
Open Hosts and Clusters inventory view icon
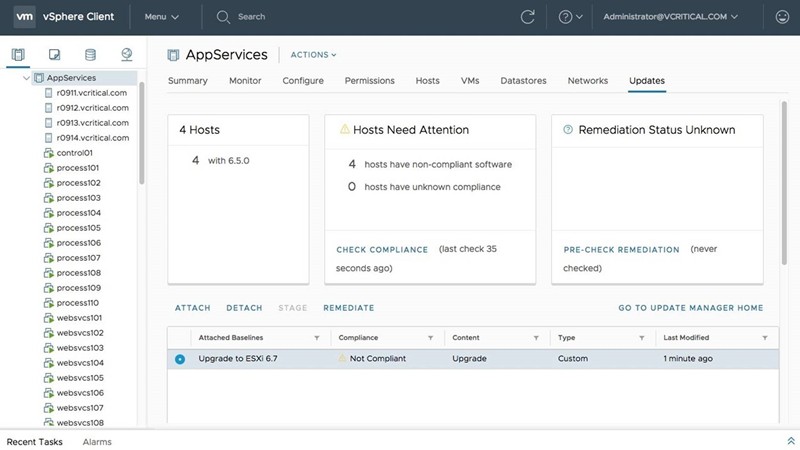pyautogui.click(x=17, y=54)
